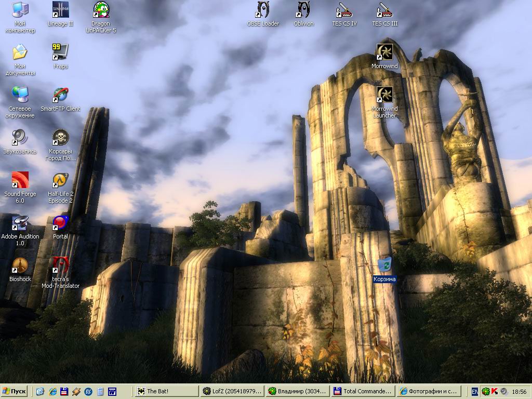Select the TES CS III shortcut
Screen dimensions: 532x399
tap(385, 14)
